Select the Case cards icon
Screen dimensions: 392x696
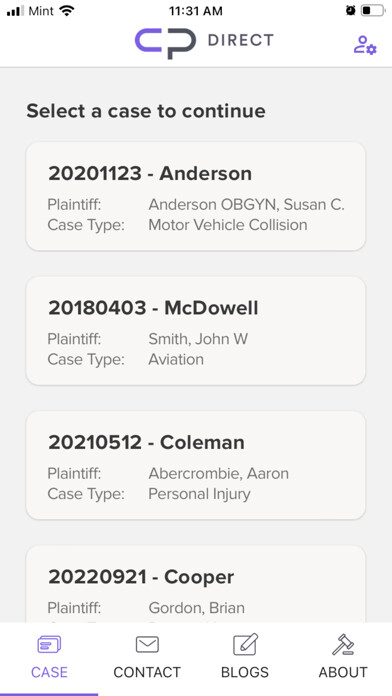[49, 645]
